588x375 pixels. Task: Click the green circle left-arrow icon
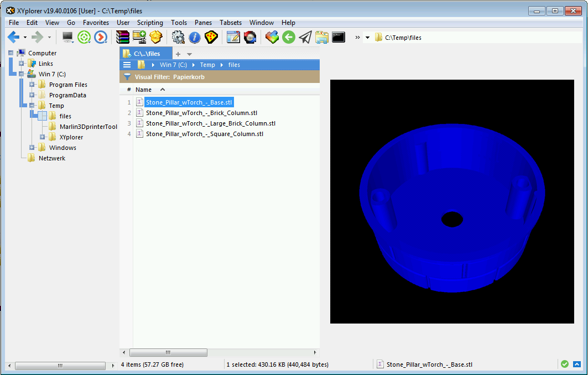288,37
